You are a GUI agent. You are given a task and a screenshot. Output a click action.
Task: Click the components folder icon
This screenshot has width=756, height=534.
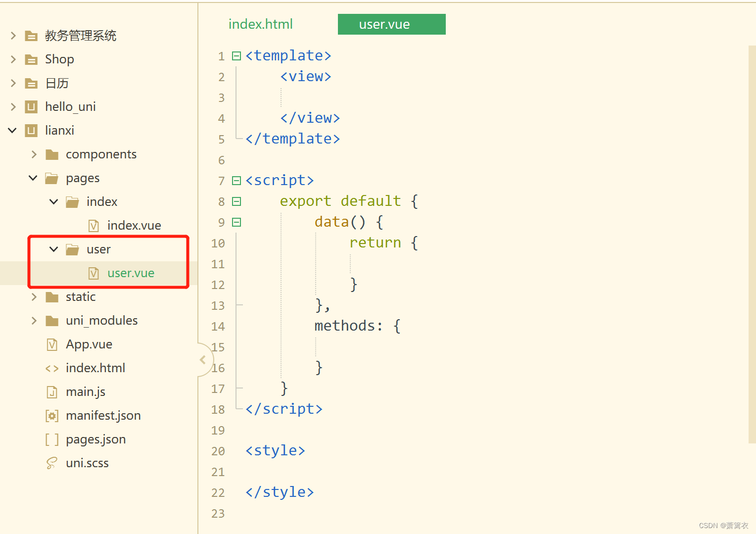(x=52, y=154)
